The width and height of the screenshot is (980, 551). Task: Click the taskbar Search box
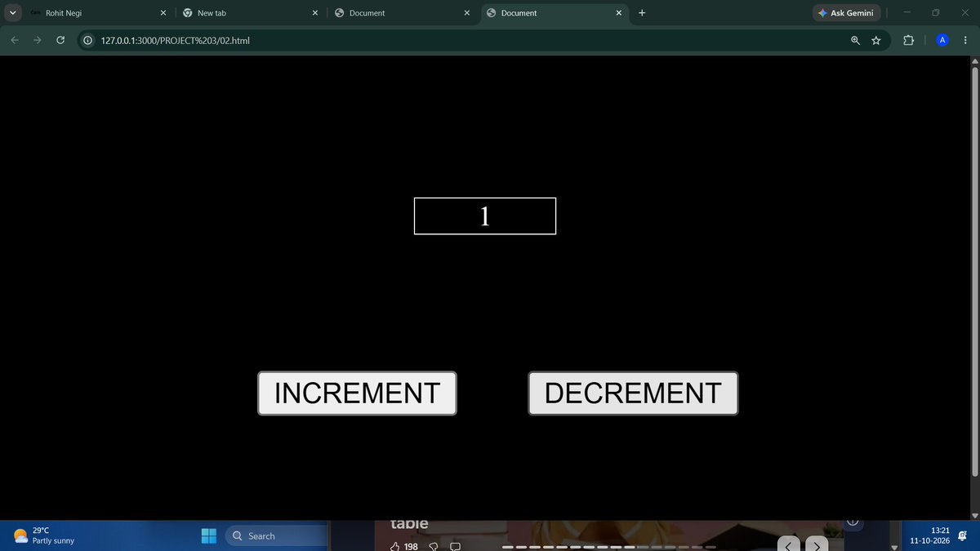coord(276,535)
